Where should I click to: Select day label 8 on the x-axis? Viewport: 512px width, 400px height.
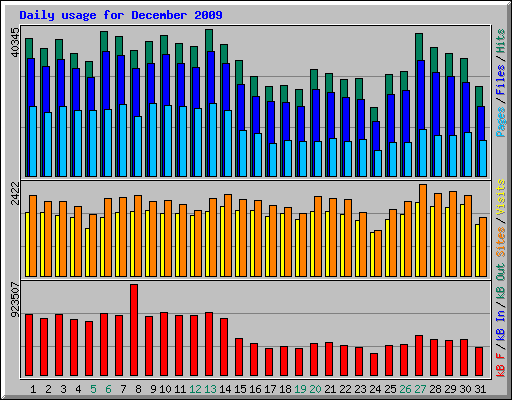click(x=138, y=389)
